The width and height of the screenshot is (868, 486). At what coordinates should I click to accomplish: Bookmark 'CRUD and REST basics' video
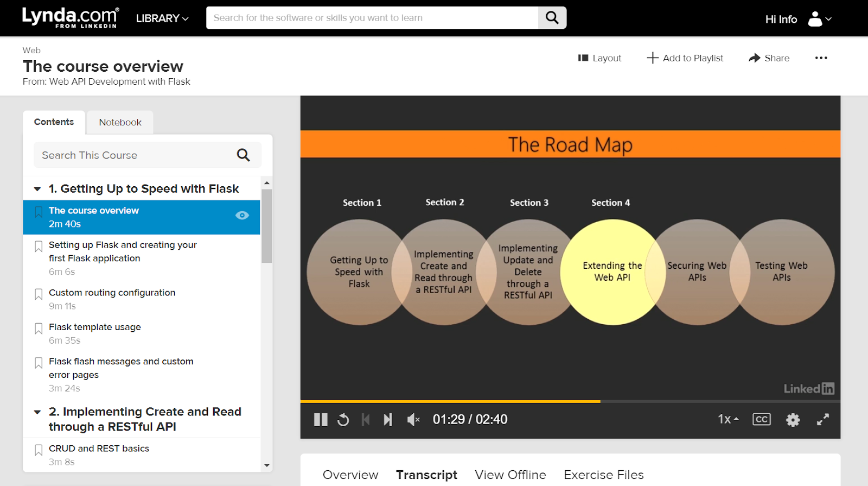pyautogui.click(x=39, y=450)
